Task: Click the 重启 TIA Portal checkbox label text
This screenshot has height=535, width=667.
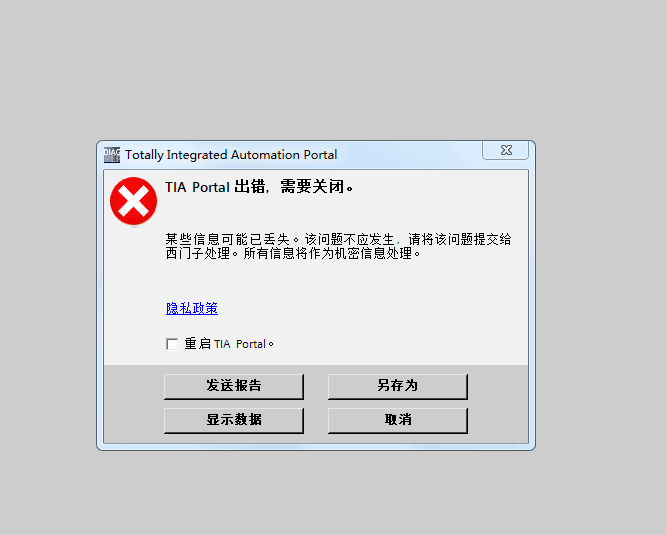Action: (229, 344)
